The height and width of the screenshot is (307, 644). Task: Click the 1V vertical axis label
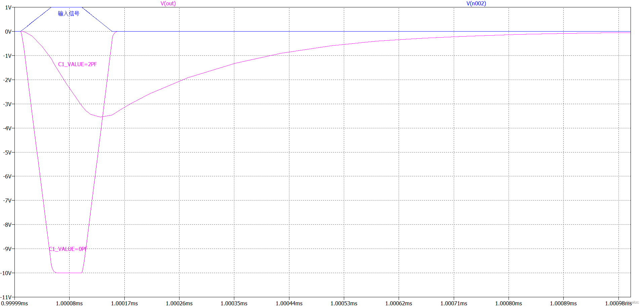[8, 7]
